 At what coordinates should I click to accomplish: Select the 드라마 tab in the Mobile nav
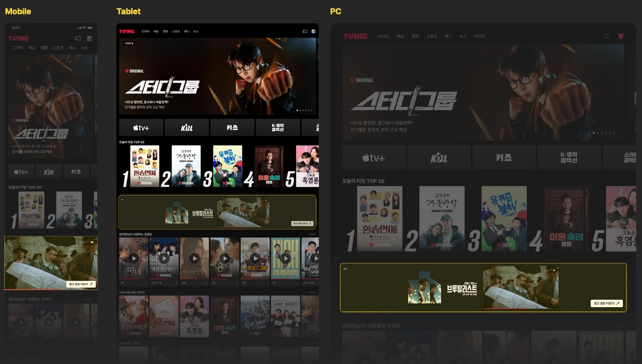click(x=18, y=48)
